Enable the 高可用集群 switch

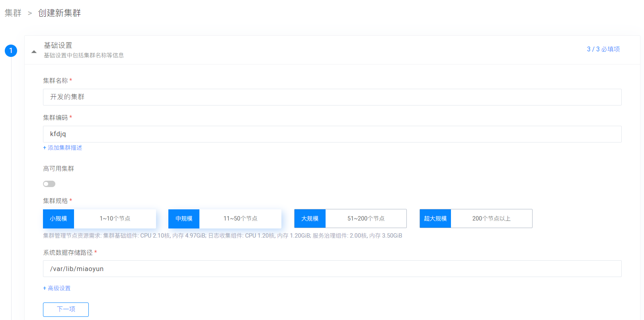[49, 184]
